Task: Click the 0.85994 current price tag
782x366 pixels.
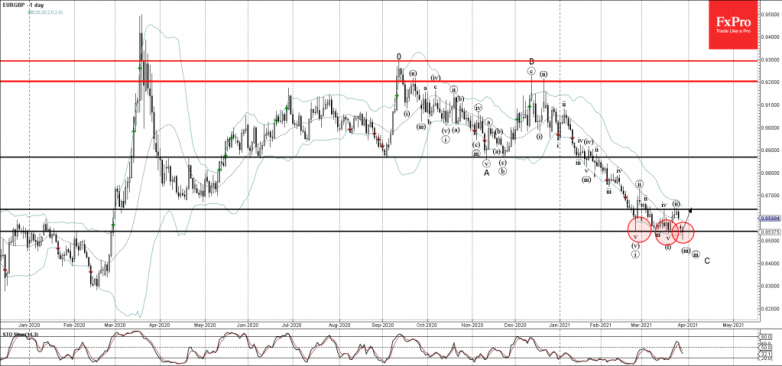Action: pyautogui.click(x=770, y=218)
